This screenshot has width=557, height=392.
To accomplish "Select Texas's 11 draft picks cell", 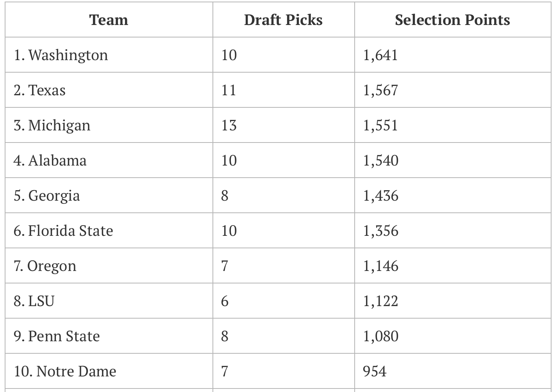I will (x=229, y=90).
